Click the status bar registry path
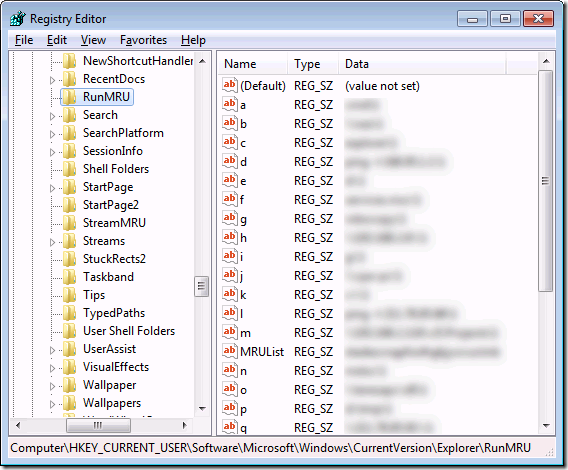Viewport: 568px width, 470px height. (270, 448)
